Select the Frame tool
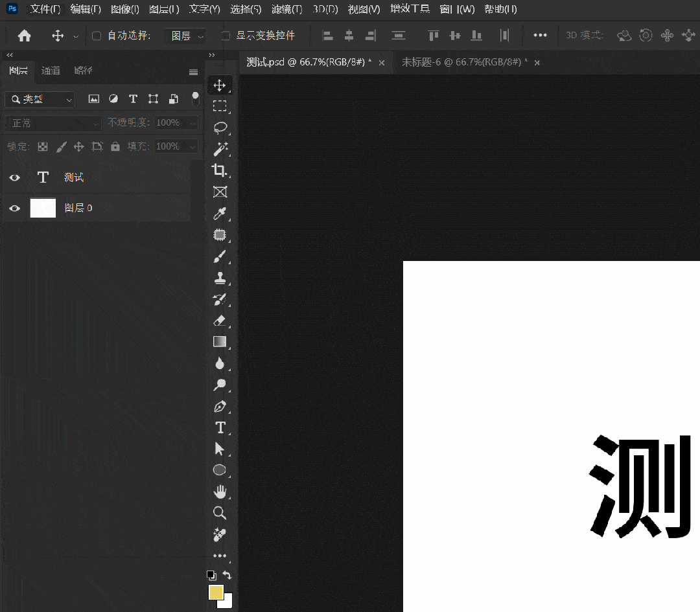Viewport: 700px width, 612px height. point(220,192)
